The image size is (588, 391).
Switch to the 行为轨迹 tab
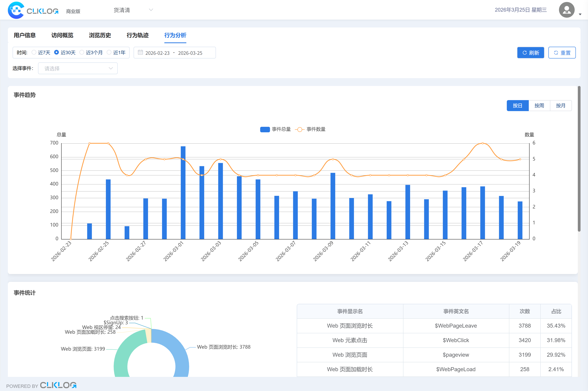[137, 35]
